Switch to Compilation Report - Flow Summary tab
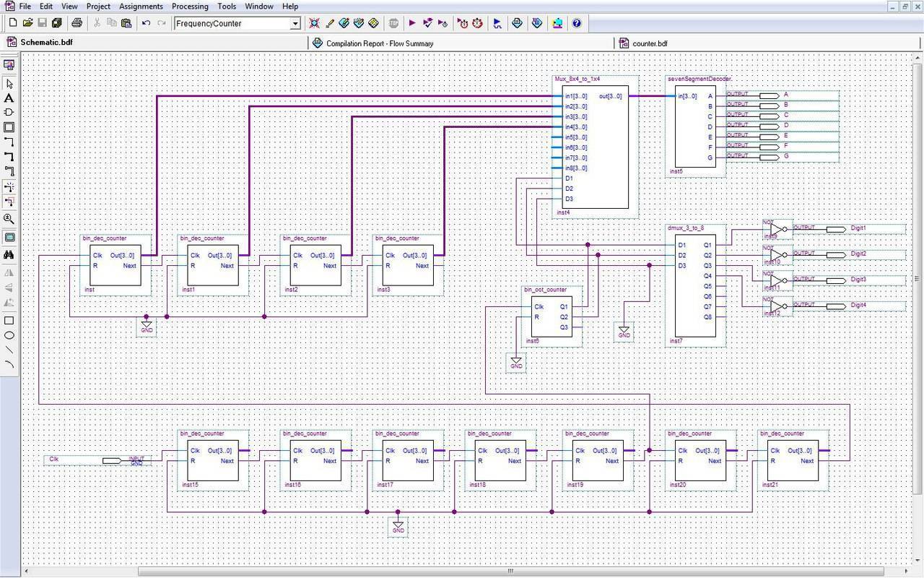Viewport: 924px width, 578px height. 379,43
